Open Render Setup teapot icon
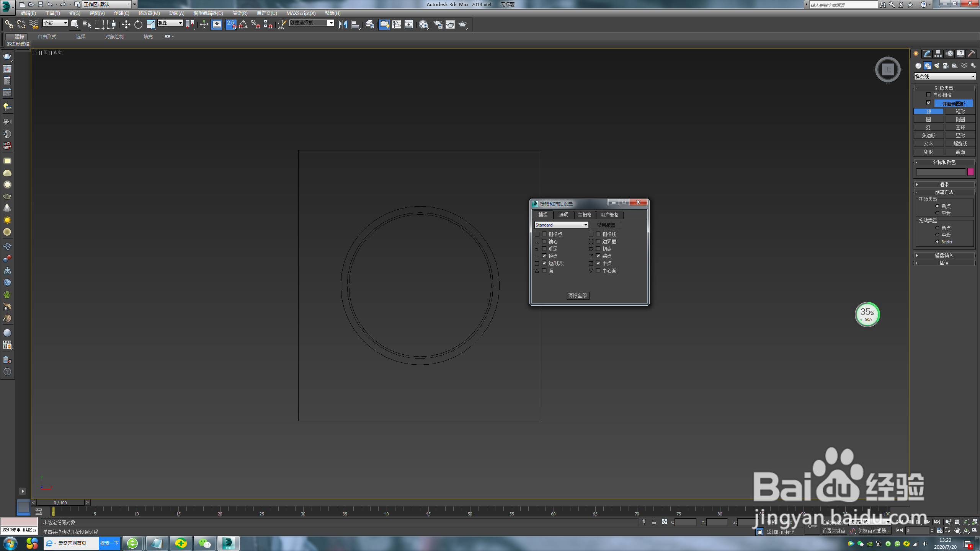 438,24
